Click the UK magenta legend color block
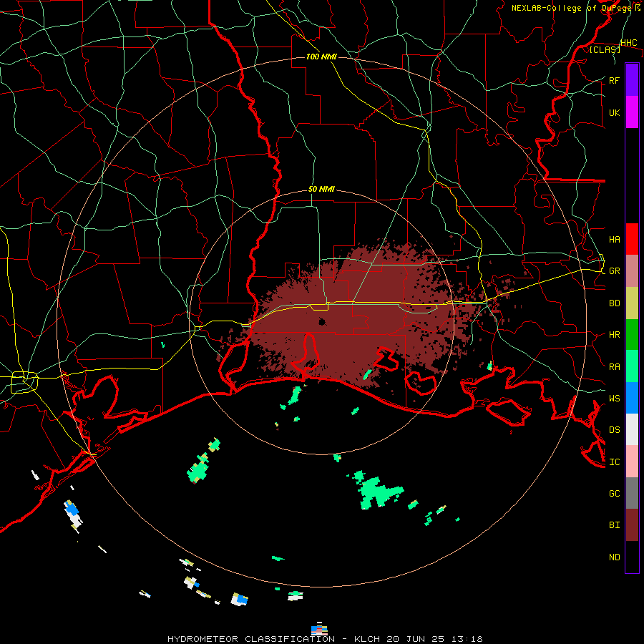 [632, 112]
